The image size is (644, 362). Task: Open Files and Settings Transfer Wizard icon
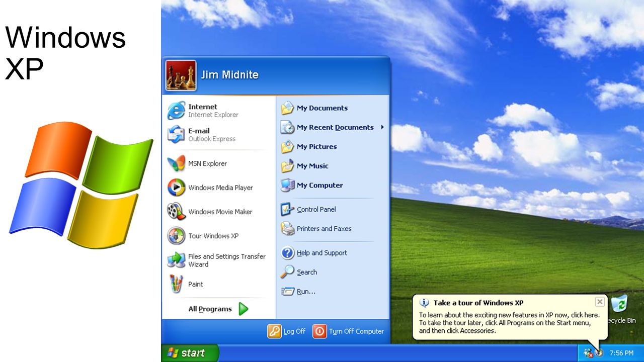click(176, 260)
